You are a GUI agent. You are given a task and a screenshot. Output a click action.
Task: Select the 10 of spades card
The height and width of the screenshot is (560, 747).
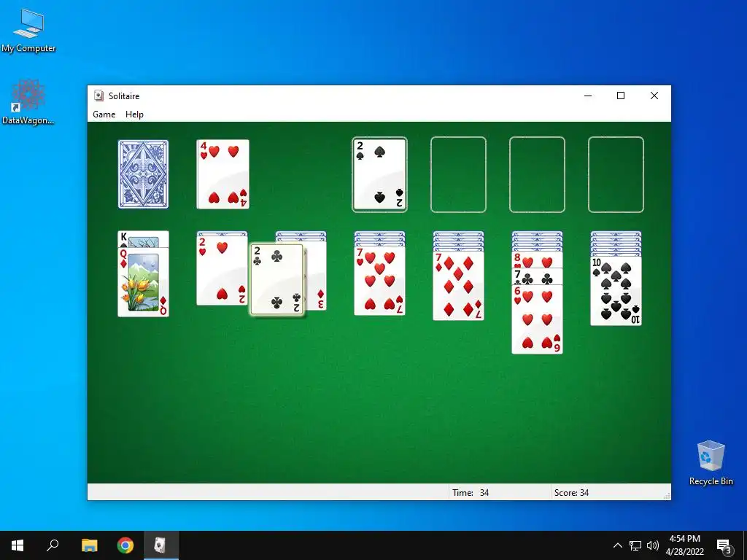pos(616,291)
